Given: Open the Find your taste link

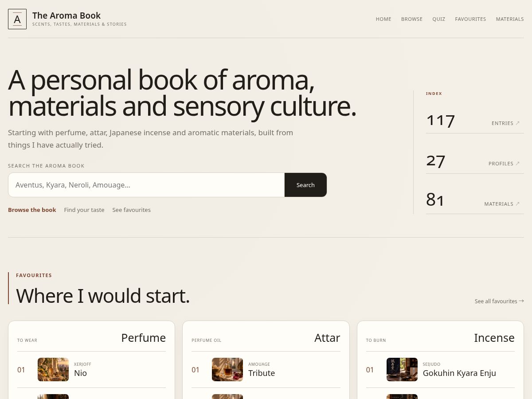Looking at the screenshot, I should 84,210.
